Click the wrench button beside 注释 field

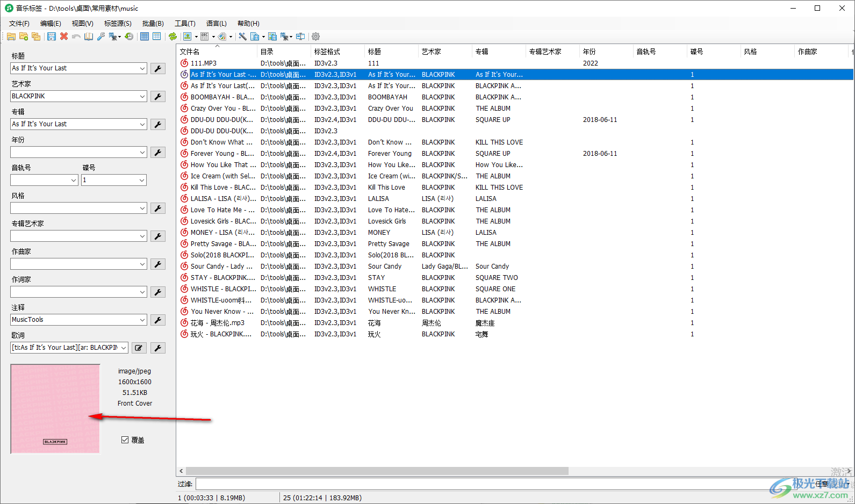click(x=158, y=320)
